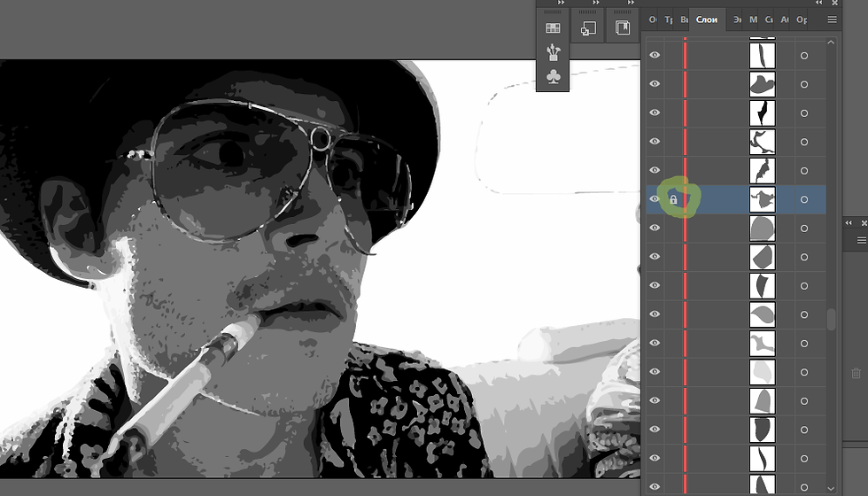The image size is (868, 496).
Task: Hide the layer with curly outline thumbnail
Action: pyautogui.click(x=655, y=142)
